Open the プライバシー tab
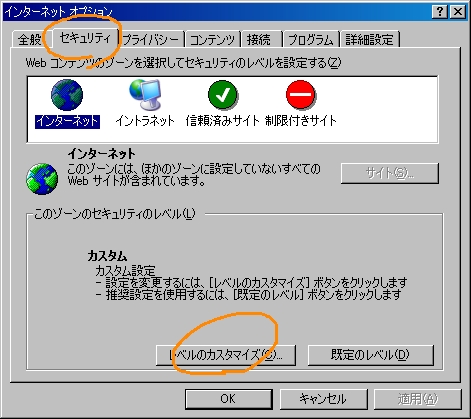This screenshot has height=419, width=471. (x=151, y=40)
